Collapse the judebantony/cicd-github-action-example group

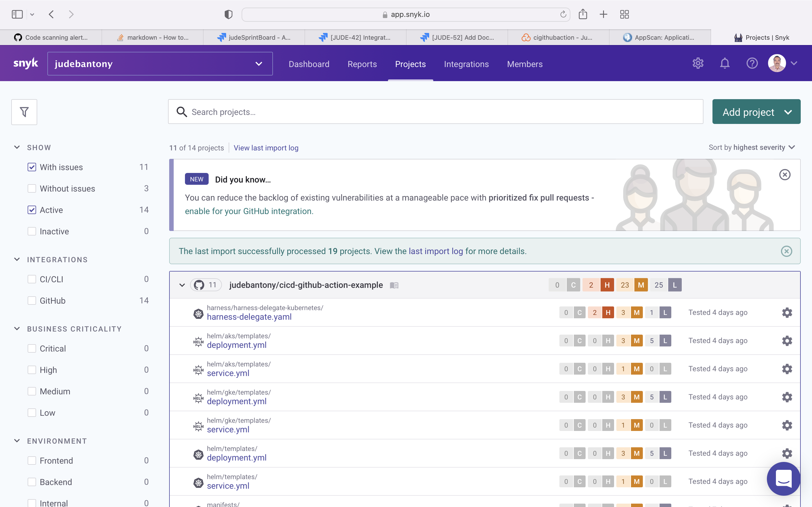(182, 285)
